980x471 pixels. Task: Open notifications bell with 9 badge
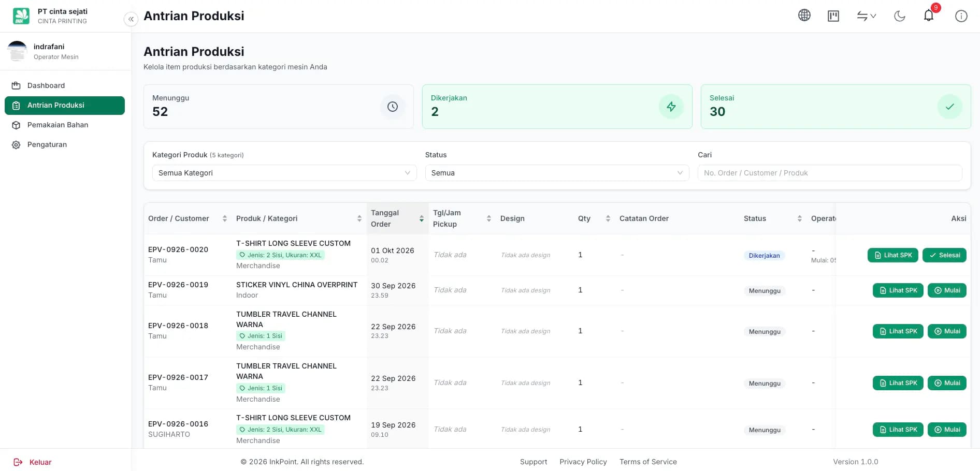point(929,16)
